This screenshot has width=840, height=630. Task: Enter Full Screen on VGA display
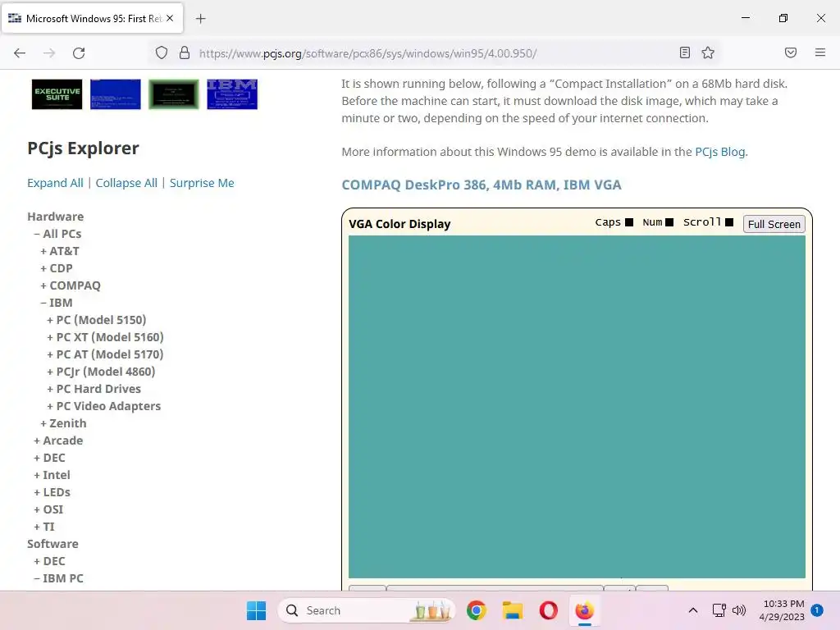click(774, 224)
